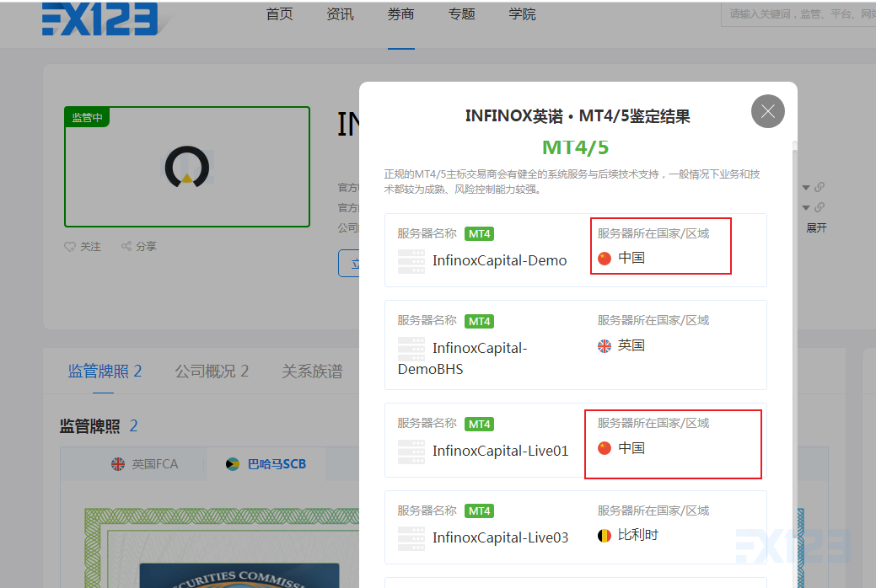Click 中国 in the InfinoxCapital-Demo card
This screenshot has width=876, height=588.
pyautogui.click(x=631, y=258)
